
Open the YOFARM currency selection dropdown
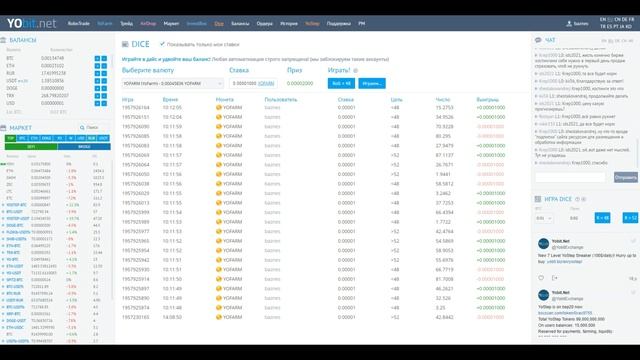(173, 83)
